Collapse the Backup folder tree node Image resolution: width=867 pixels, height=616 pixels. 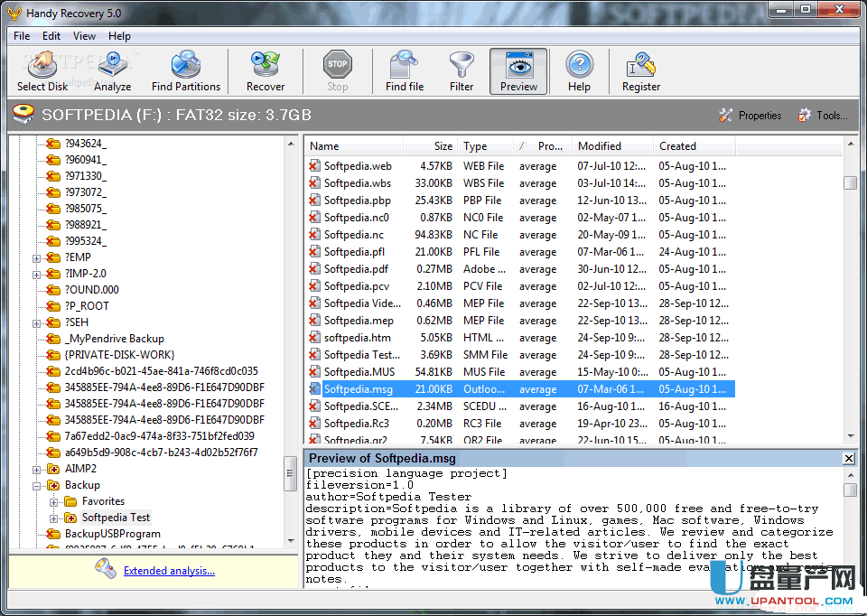[x=37, y=485]
